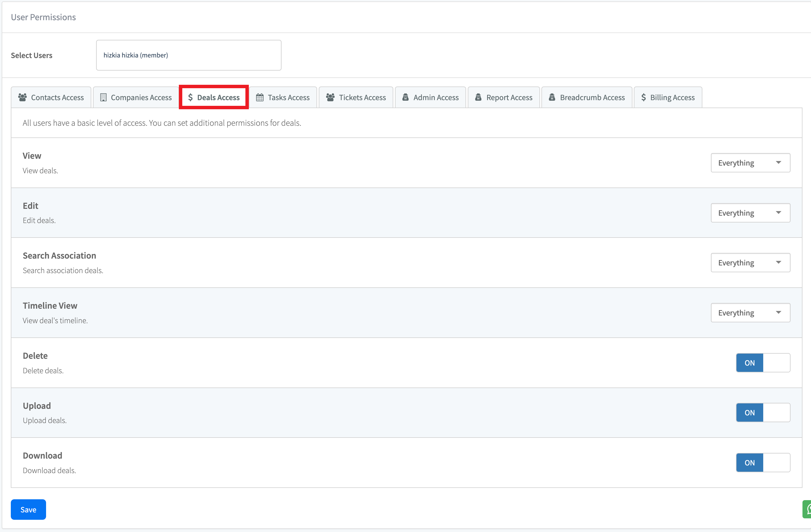Click the Select Users input field
The width and height of the screenshot is (811, 532).
189,55
